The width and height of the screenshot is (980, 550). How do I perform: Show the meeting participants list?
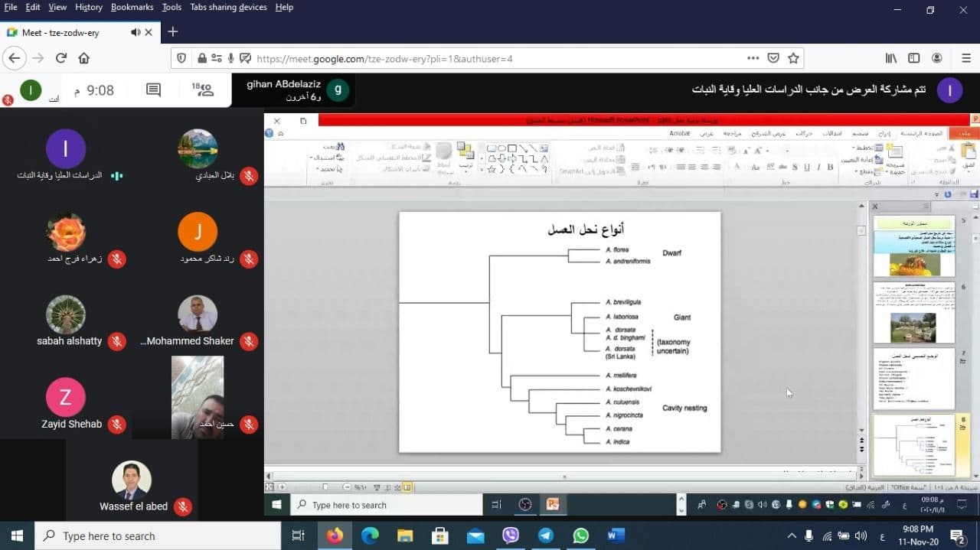pos(203,90)
